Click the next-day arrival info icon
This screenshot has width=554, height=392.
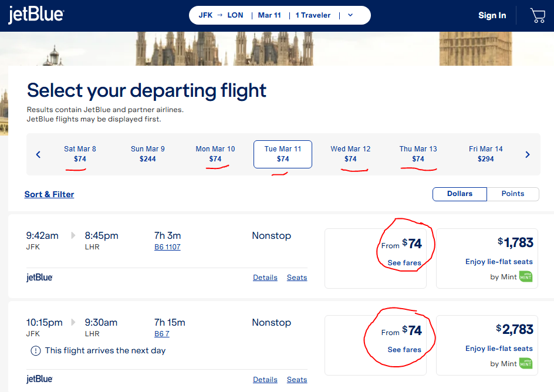coord(36,351)
